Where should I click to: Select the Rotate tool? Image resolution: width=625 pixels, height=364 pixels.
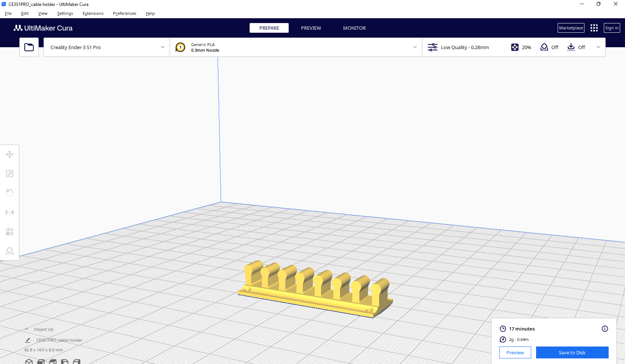(10, 193)
